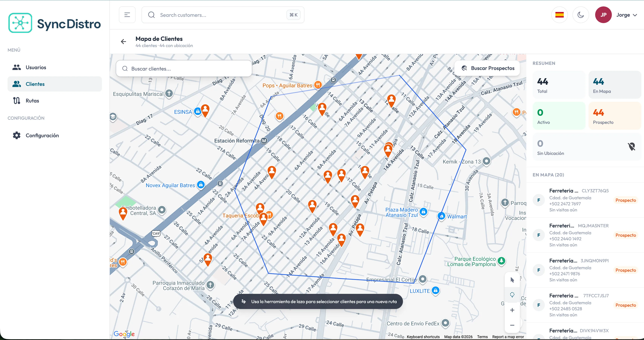Click the Centro de Envío FedEx marker
Viewport: 644px width, 340px height.
point(445,323)
